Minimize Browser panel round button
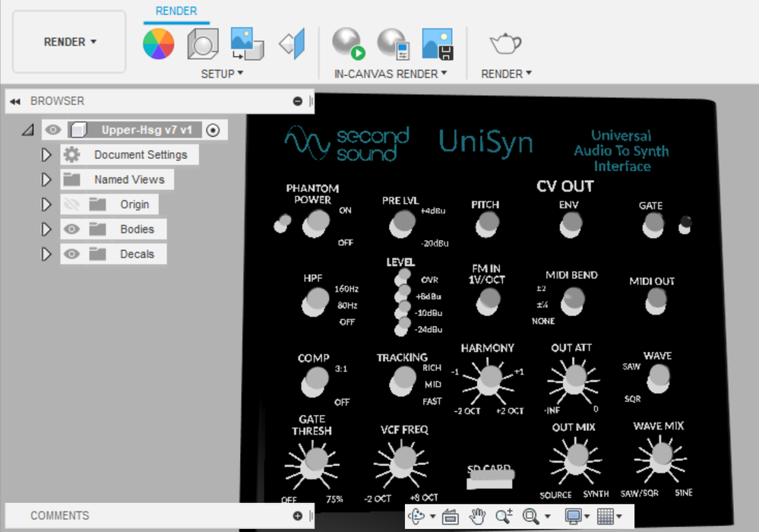The height and width of the screenshot is (532, 759). 298,101
